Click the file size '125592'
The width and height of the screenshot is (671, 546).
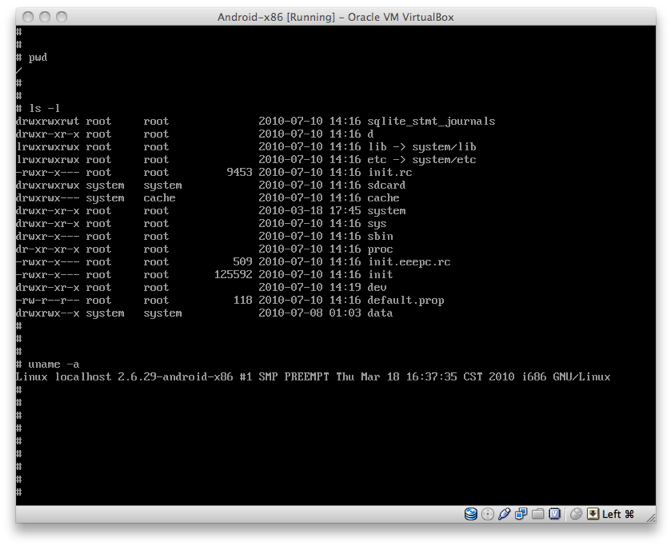[233, 275]
